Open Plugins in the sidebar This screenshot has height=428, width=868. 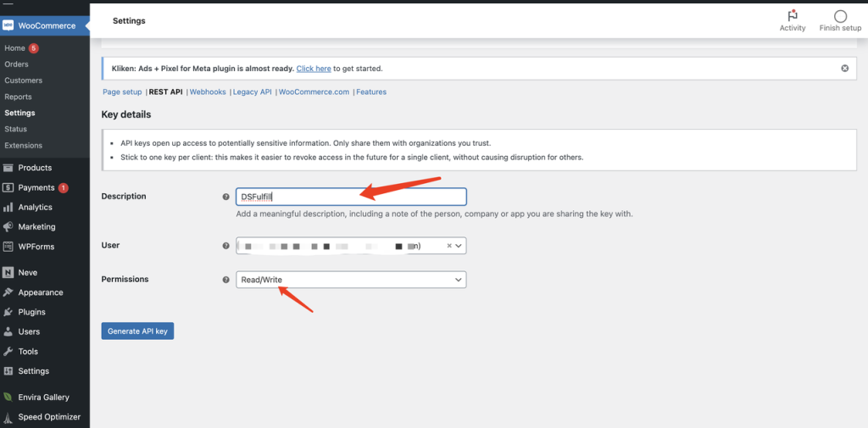click(31, 312)
